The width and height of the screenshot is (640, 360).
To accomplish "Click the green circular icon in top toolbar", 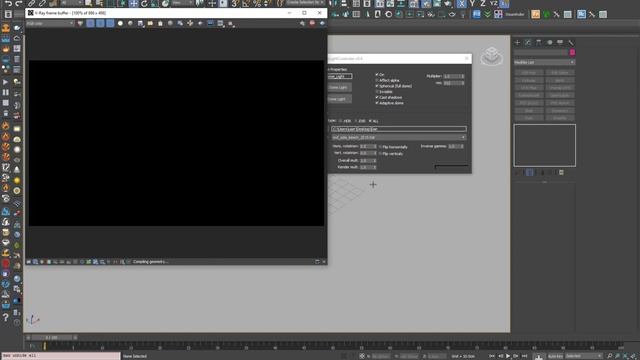I will pyautogui.click(x=546, y=14).
